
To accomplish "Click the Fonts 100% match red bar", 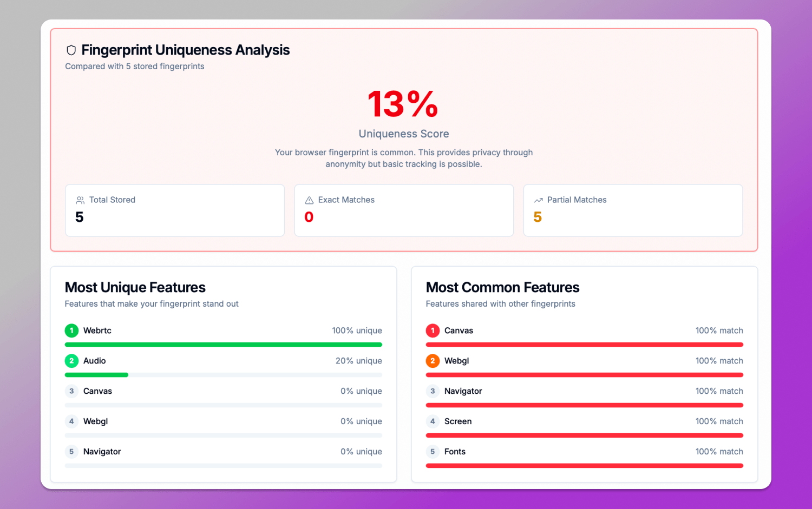I will pyautogui.click(x=584, y=466).
